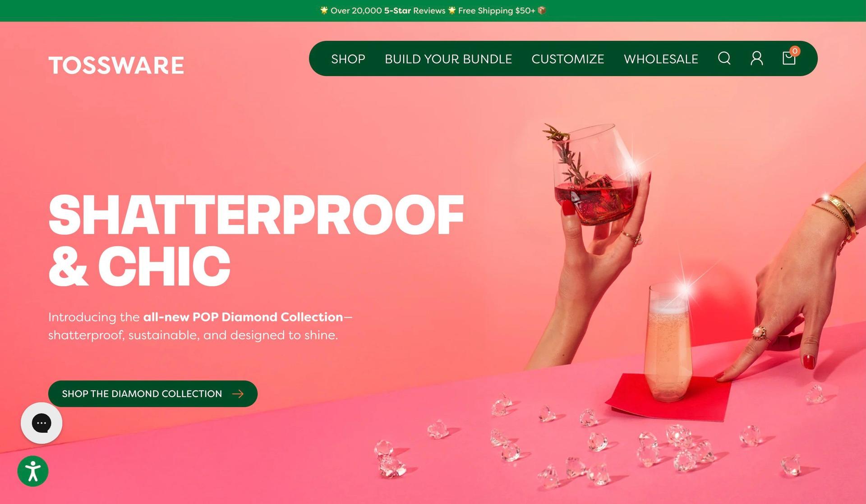Click the red cocktail glass with rosemary

click(594, 176)
